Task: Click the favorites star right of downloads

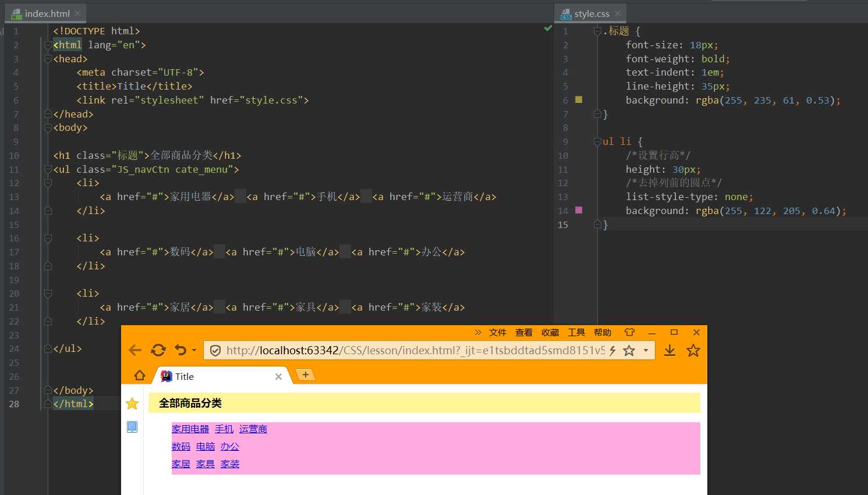Action: 693,350
